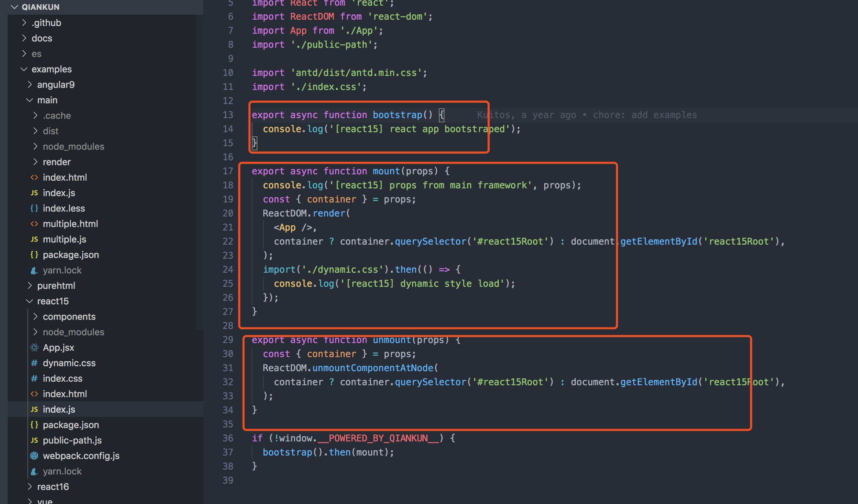This screenshot has width=858, height=504.
Task: Click the braces icon beside package.json
Action: (x=34, y=425)
